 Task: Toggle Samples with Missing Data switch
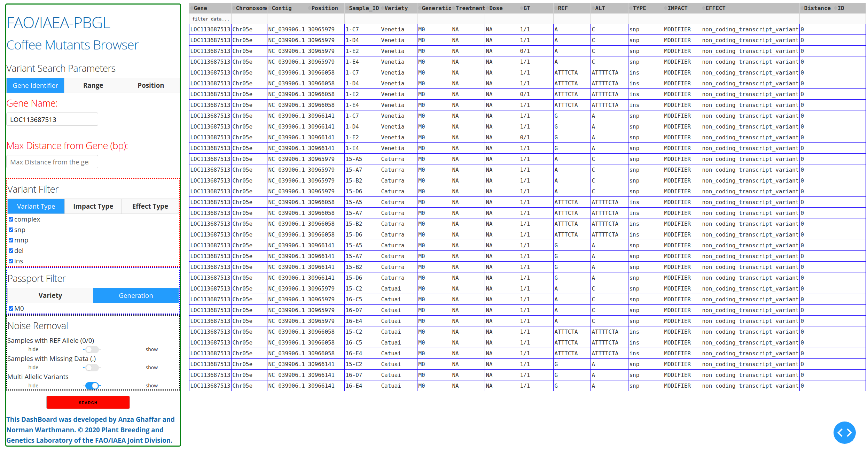pos(92,367)
